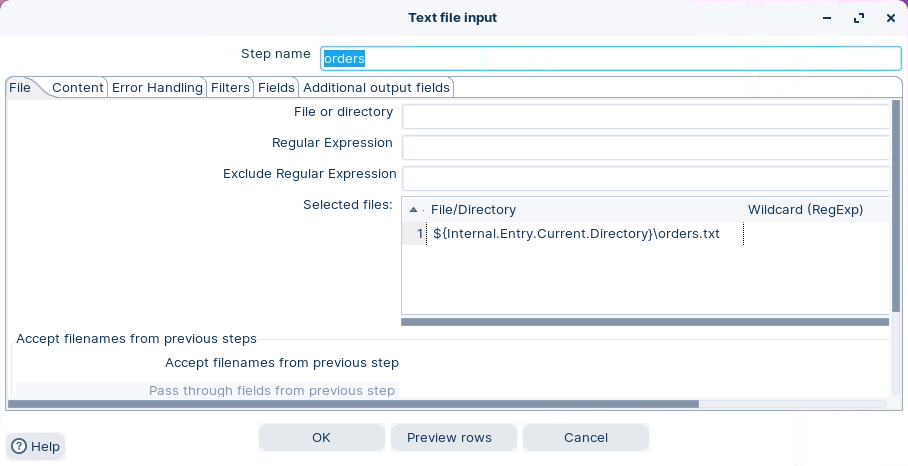Click the Step name text field
This screenshot has height=466, width=908.
610,58
